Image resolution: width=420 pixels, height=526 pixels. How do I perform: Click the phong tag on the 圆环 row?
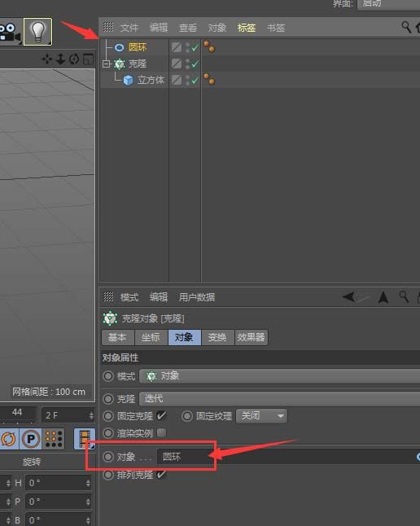tap(209, 46)
